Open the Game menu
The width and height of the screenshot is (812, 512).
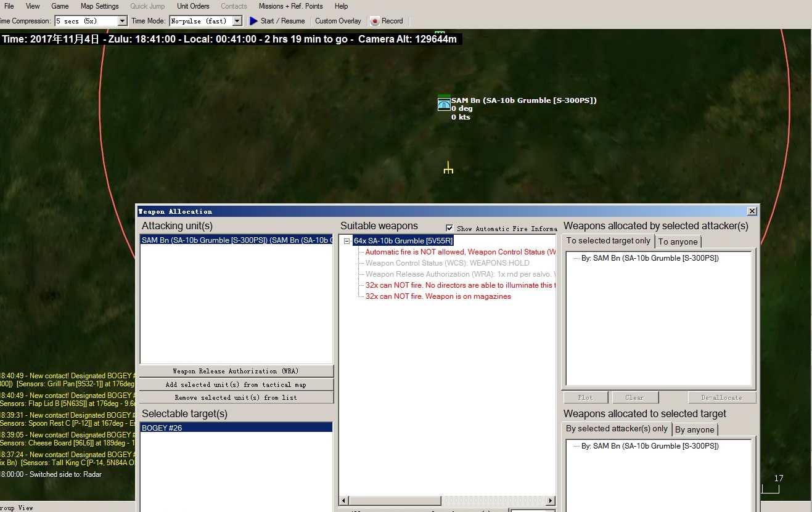[x=60, y=6]
